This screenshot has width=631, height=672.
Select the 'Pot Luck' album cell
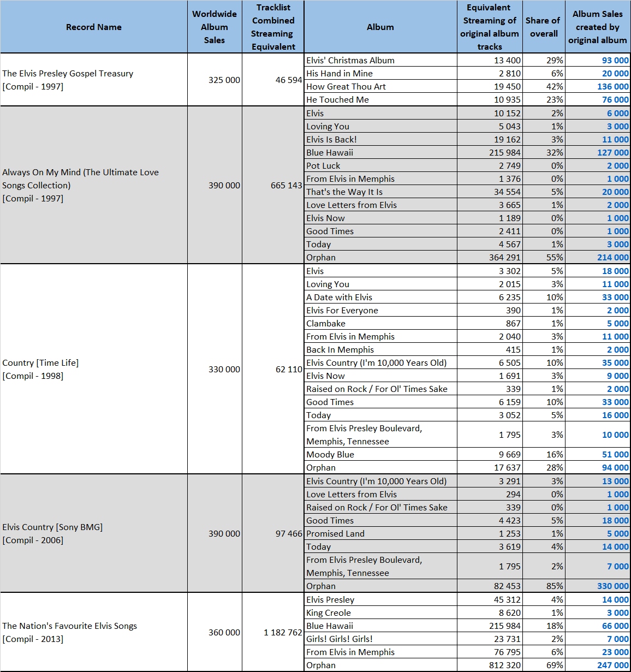click(380, 165)
